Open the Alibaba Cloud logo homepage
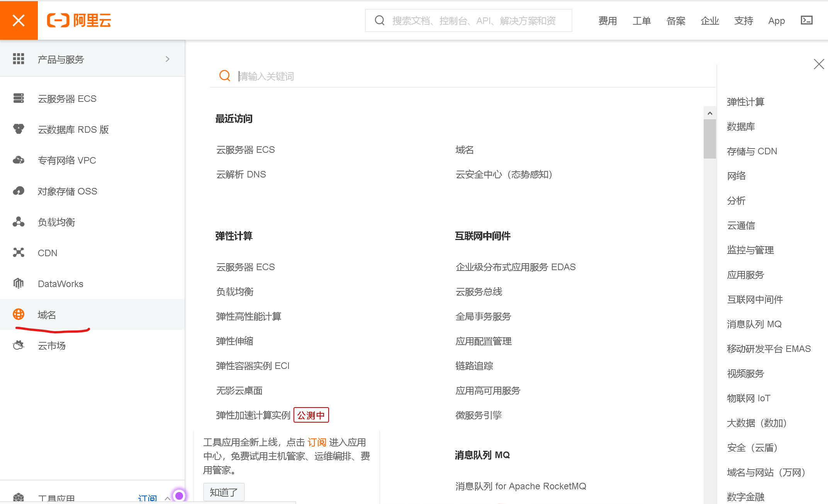The width and height of the screenshot is (828, 504). [x=79, y=20]
